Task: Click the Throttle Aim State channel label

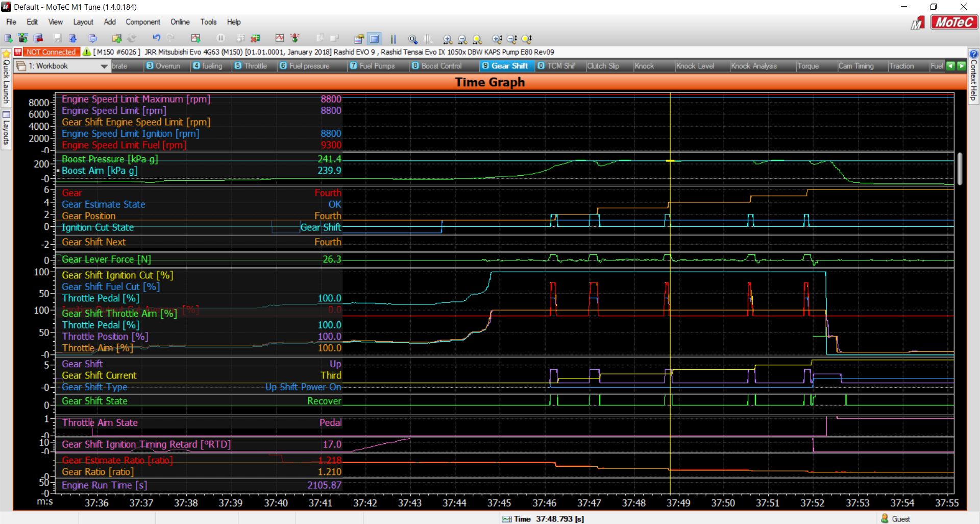Action: [100, 422]
